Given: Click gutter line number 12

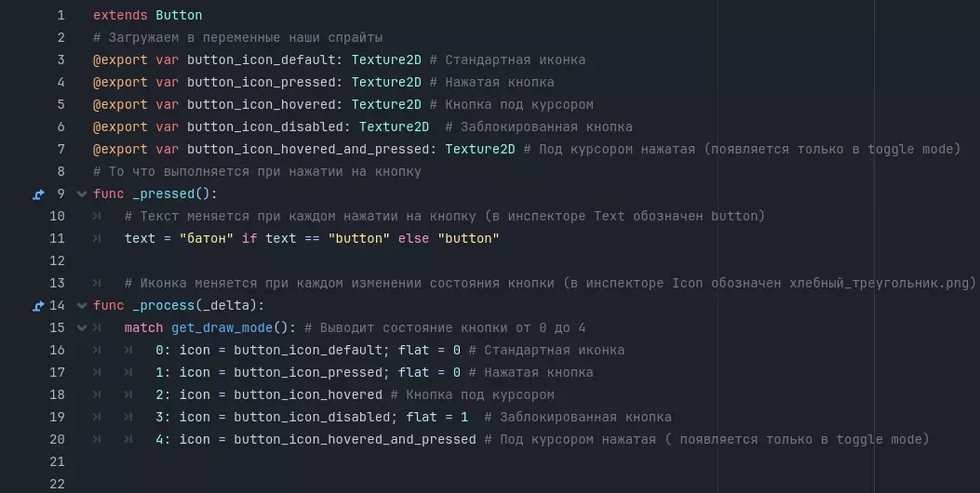Looking at the screenshot, I should tap(57, 261).
